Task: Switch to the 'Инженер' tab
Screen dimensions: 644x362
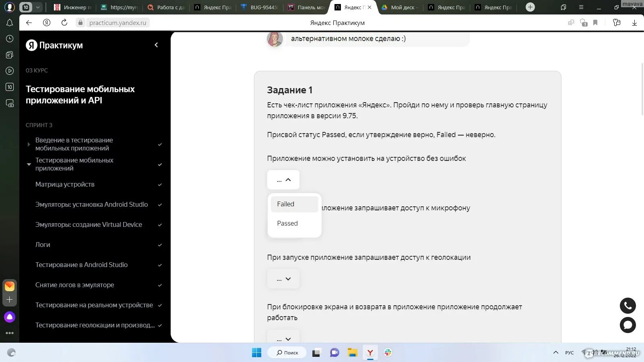Action: click(x=73, y=7)
